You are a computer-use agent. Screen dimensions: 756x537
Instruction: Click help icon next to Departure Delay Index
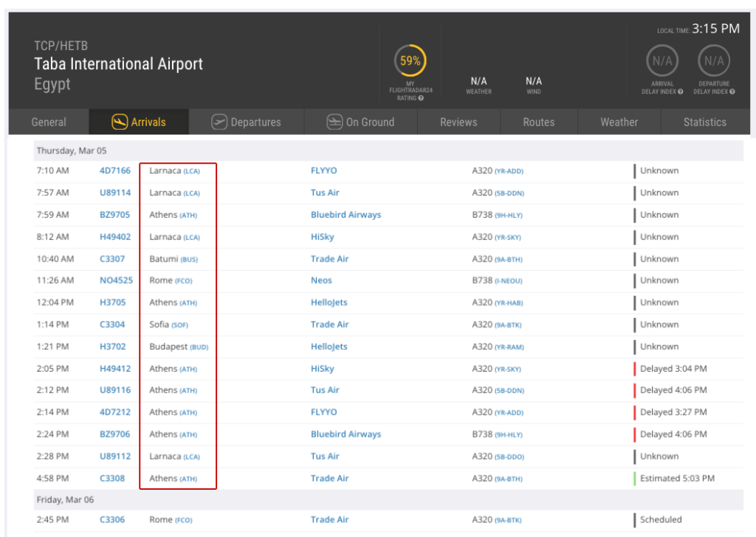732,92
